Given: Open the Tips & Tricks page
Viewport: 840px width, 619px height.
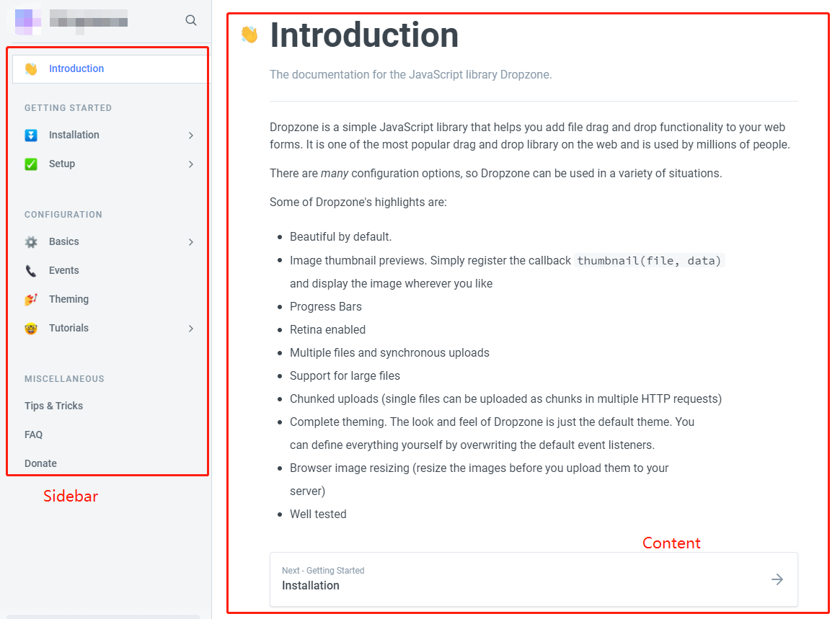Looking at the screenshot, I should [52, 406].
